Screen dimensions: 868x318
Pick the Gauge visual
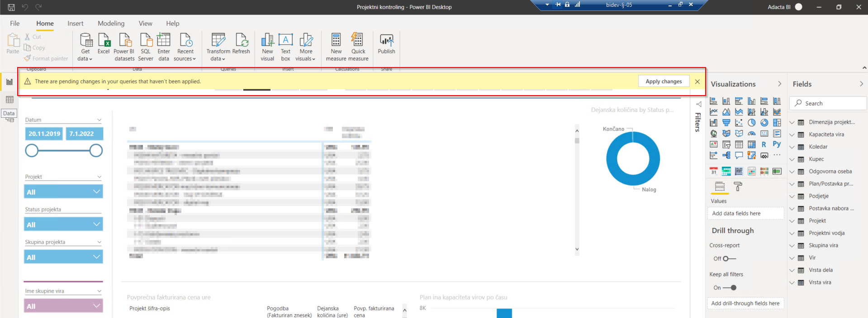751,134
